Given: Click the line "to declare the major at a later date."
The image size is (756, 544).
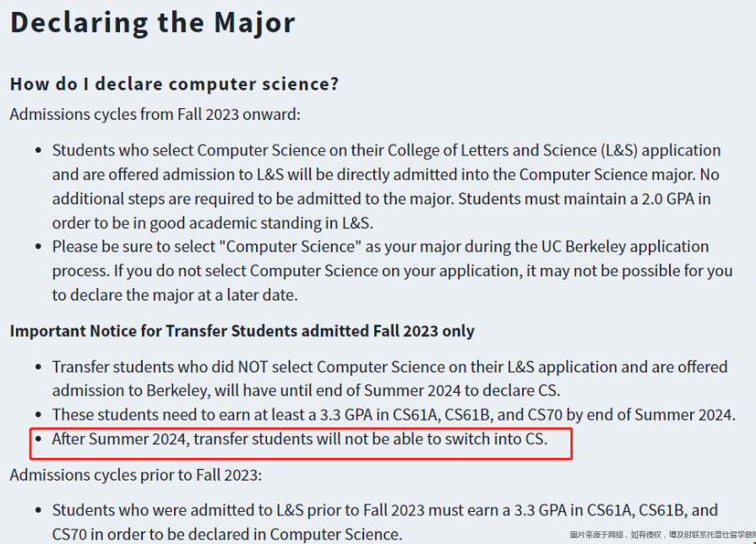Looking at the screenshot, I should click(x=175, y=295).
